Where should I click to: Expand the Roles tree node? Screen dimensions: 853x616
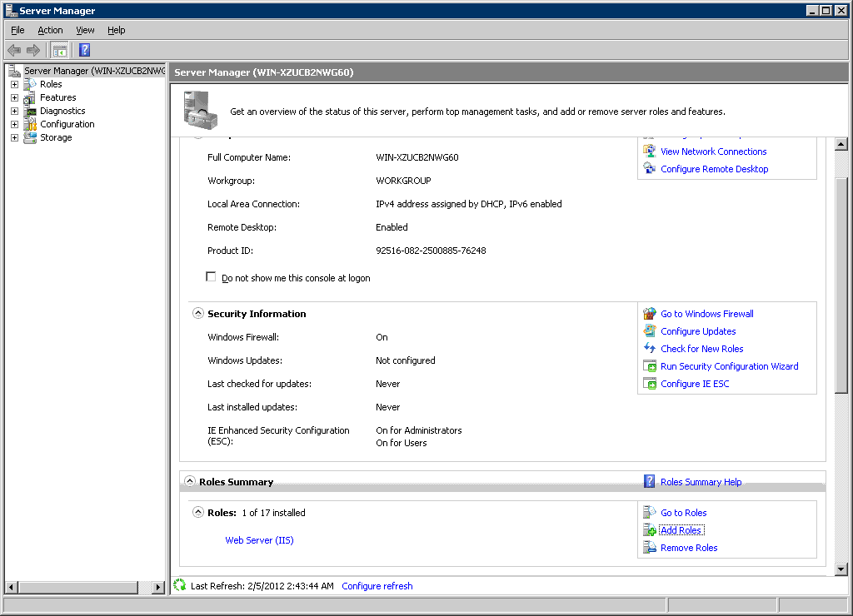point(15,84)
